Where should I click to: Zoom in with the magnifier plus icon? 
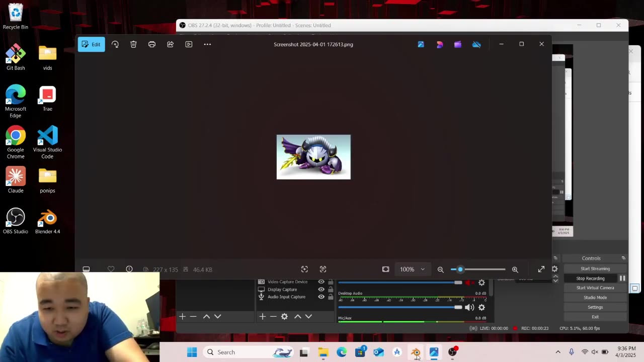pyautogui.click(x=515, y=269)
